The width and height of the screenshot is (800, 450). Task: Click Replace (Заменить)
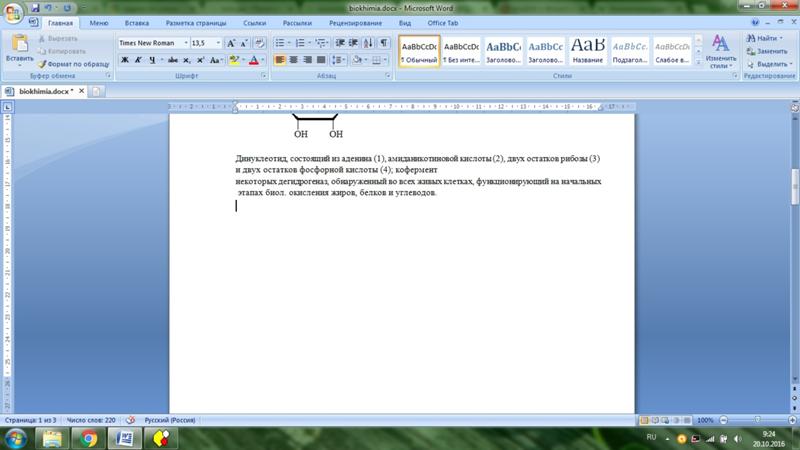pyautogui.click(x=767, y=52)
